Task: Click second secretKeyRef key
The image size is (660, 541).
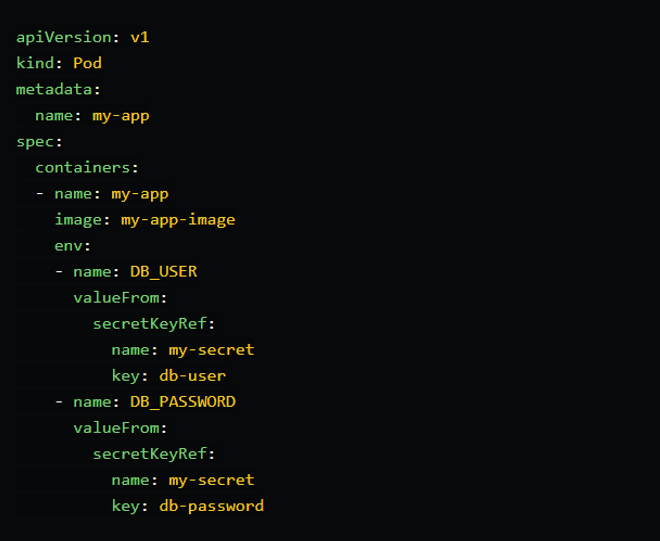Action: click(149, 454)
